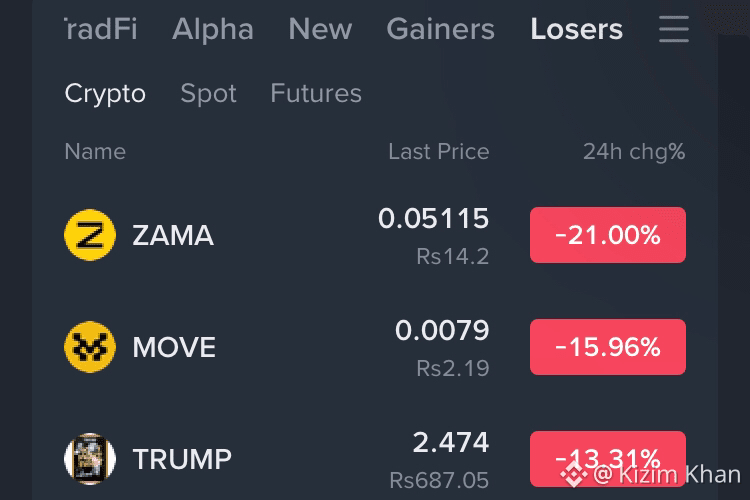The width and height of the screenshot is (750, 500).
Task: Toggle MOVE -15.96% change badge
Action: 607,347
